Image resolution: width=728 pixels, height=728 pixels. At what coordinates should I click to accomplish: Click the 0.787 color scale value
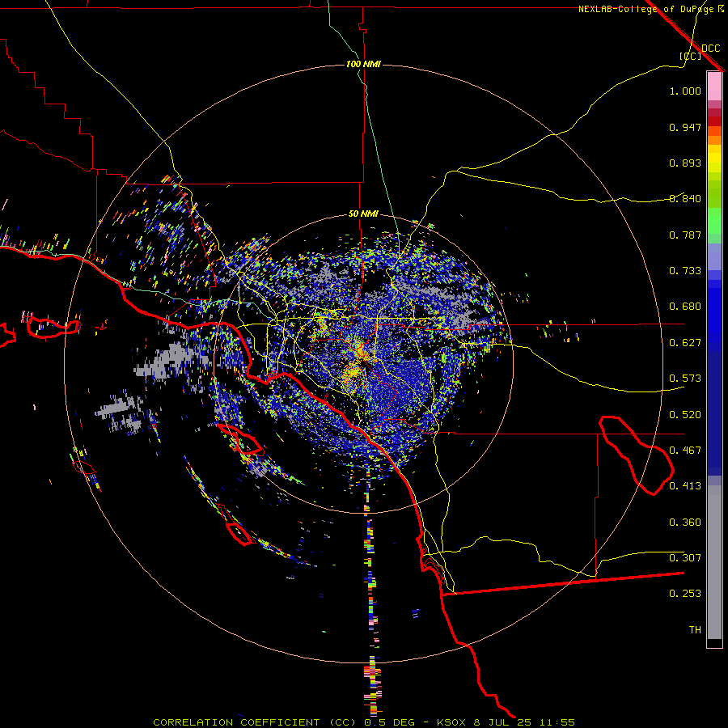685,235
